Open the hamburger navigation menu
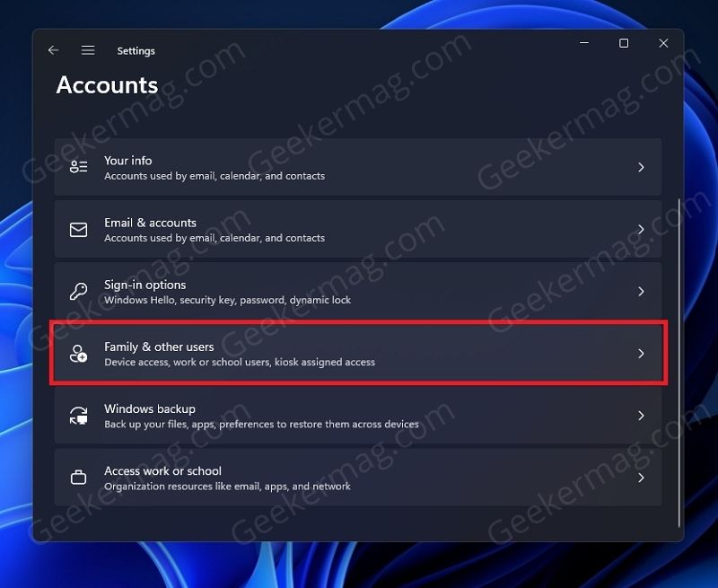718x588 pixels. pos(88,50)
